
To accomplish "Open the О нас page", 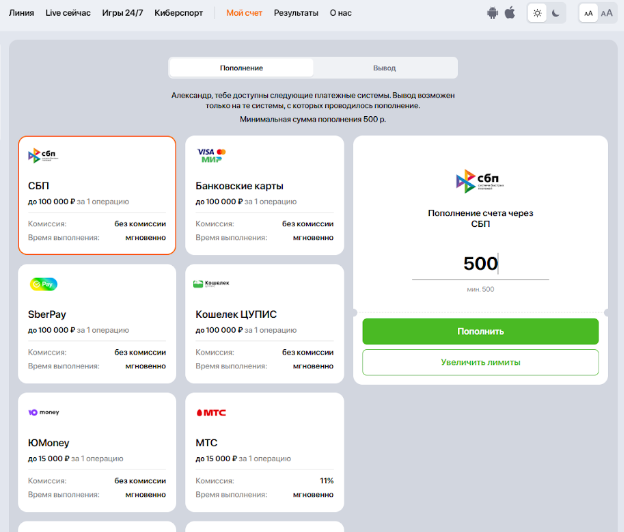I will pyautogui.click(x=341, y=13).
